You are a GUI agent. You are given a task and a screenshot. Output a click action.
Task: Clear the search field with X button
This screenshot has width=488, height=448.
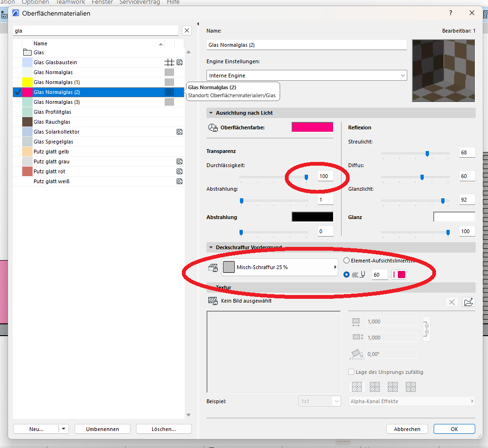(x=187, y=31)
